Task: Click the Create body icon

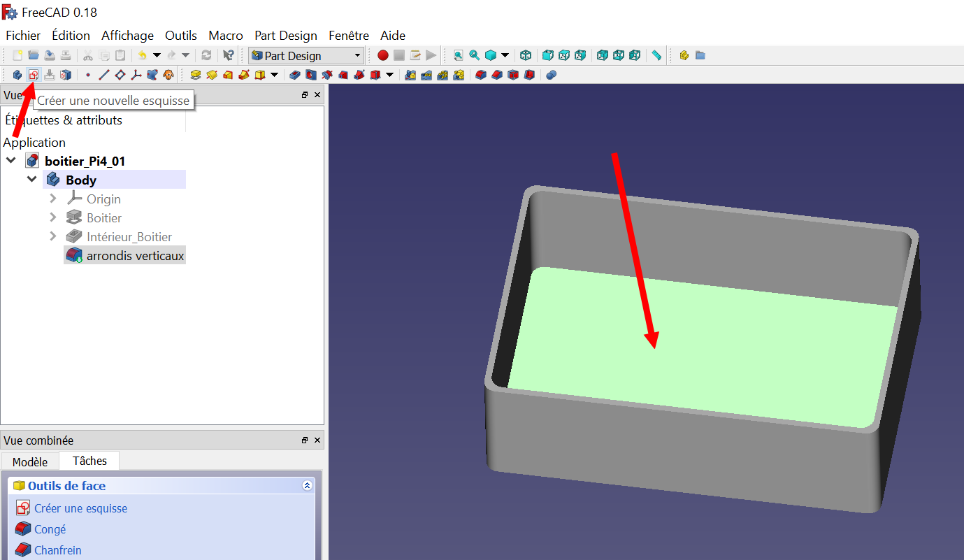Action: (x=17, y=75)
